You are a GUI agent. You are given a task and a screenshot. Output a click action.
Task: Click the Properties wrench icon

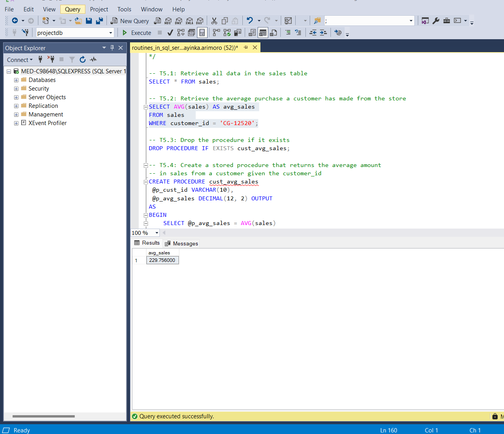point(436,21)
